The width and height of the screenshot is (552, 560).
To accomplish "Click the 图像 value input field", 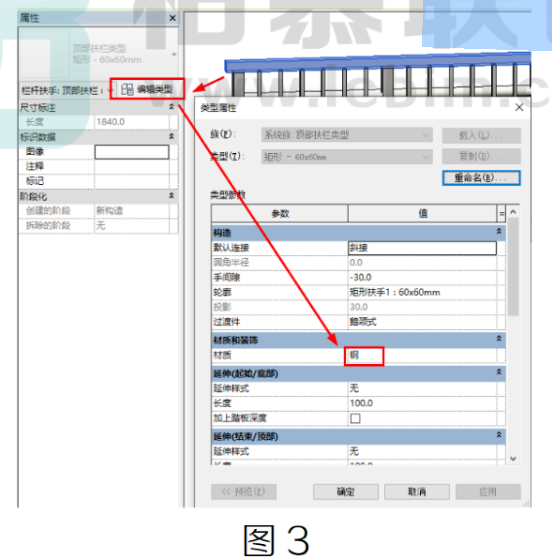I will click(132, 152).
